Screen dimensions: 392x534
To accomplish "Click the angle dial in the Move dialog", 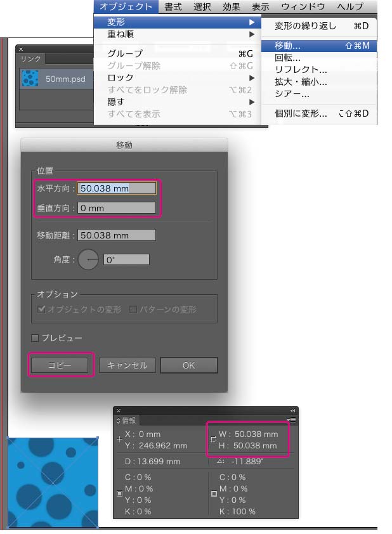I will coord(88,259).
